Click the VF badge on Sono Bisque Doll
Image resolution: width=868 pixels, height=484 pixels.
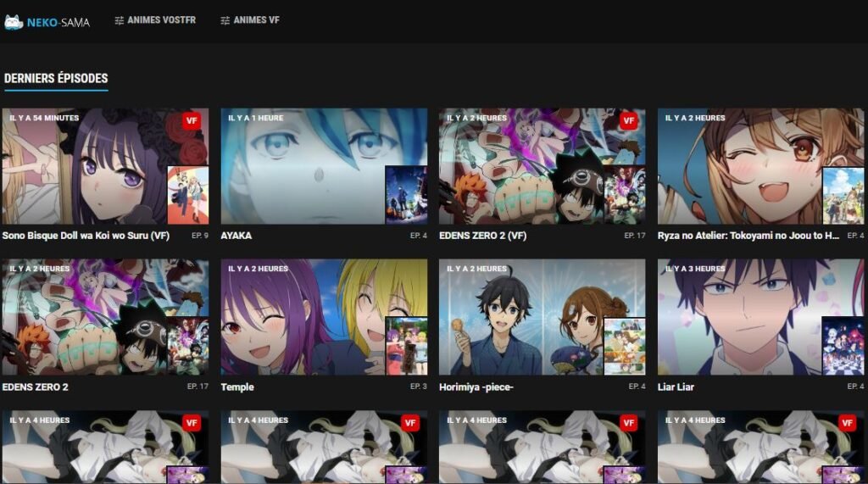click(192, 120)
